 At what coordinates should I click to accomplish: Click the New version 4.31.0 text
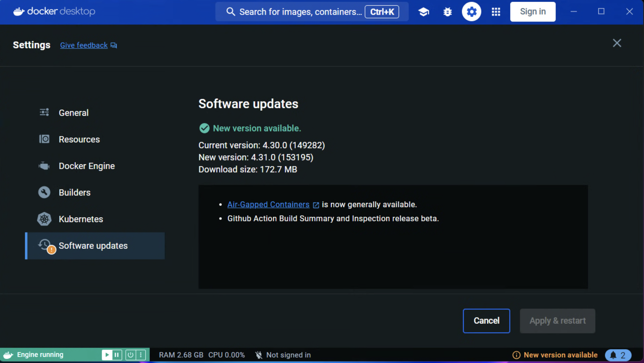(x=256, y=158)
